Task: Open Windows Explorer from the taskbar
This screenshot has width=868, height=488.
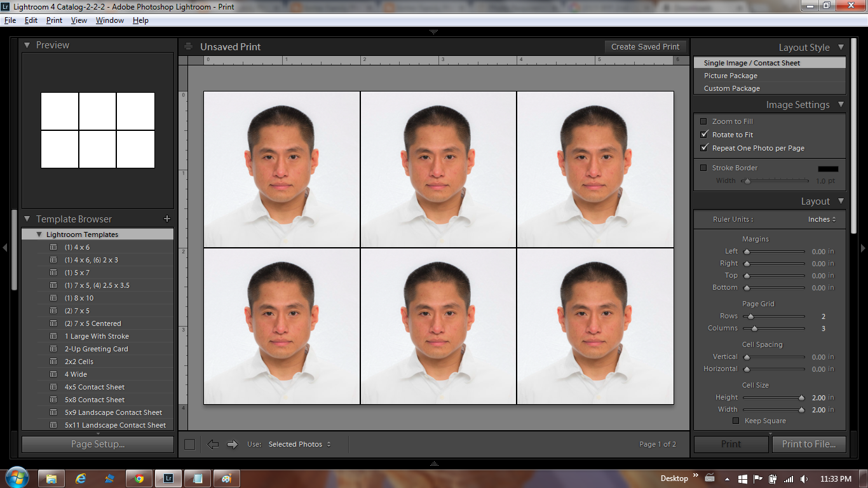Action: 51,478
